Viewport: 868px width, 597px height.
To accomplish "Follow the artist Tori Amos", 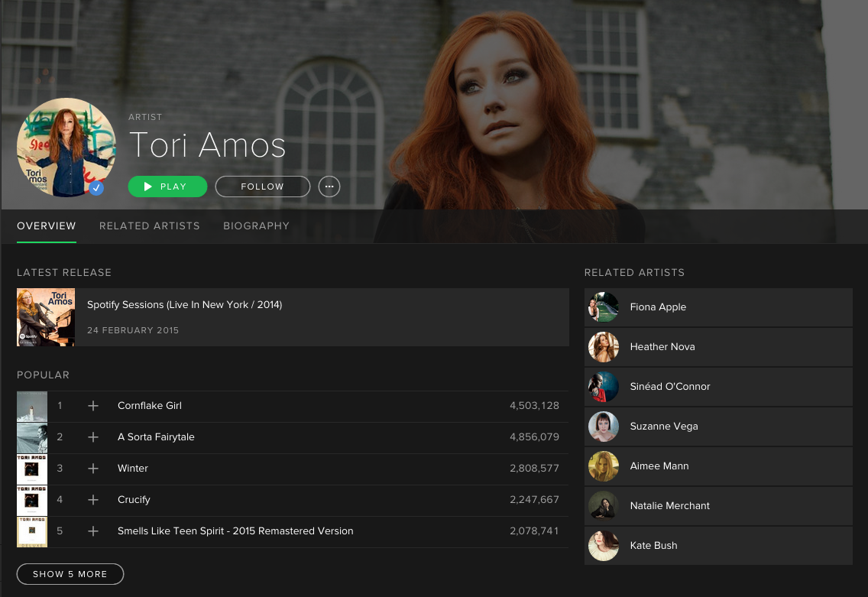I will point(262,187).
